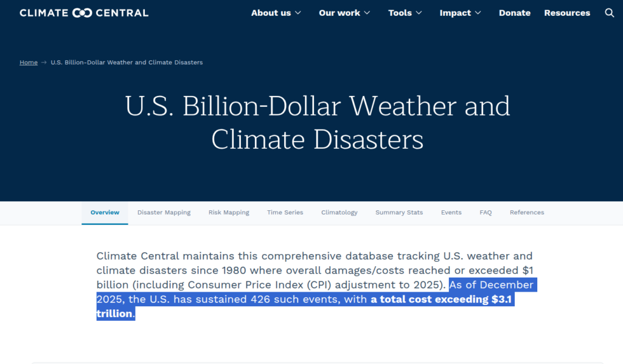Select the Overview tab
Screen dimensions: 623x364
(x=105, y=213)
